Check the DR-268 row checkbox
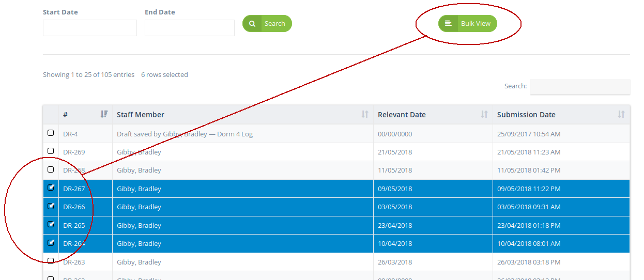The image size is (644, 280). point(51,169)
